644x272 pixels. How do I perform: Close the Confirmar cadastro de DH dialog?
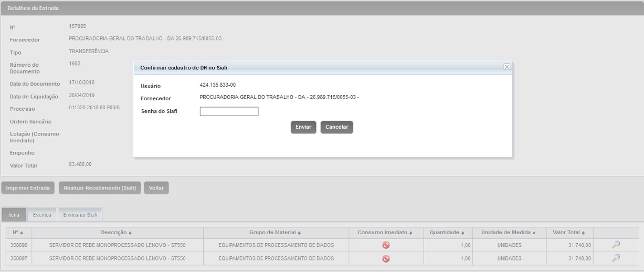(506, 67)
